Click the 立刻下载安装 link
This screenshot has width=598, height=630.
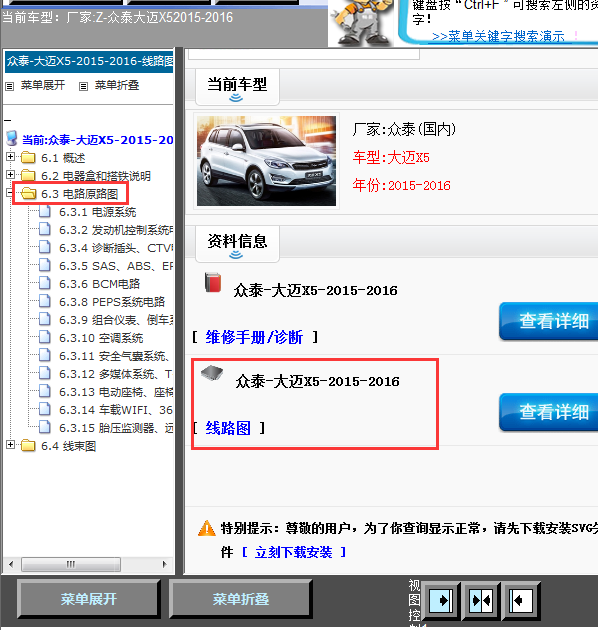(293, 552)
